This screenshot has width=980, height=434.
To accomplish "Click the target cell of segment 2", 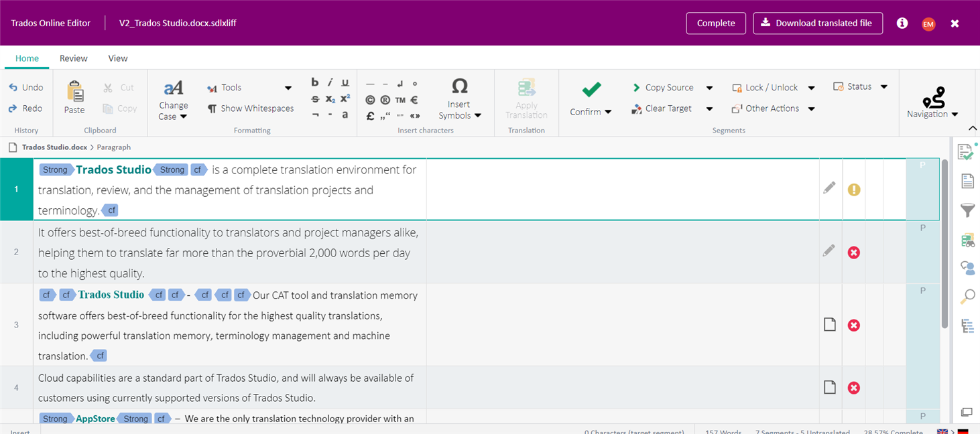I will [x=623, y=252].
